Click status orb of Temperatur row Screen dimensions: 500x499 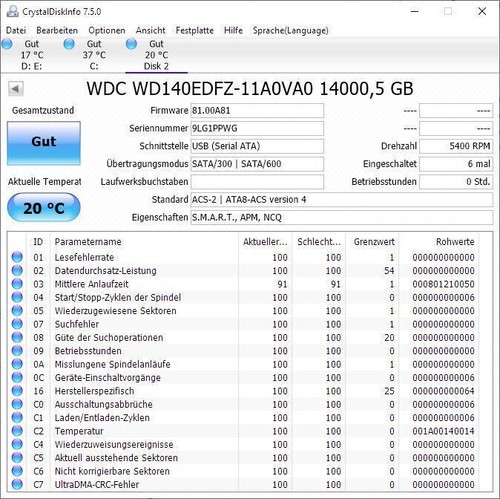[17, 431]
